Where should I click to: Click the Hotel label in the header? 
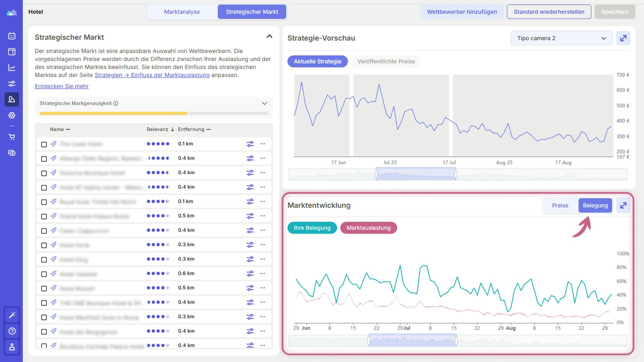pos(36,12)
